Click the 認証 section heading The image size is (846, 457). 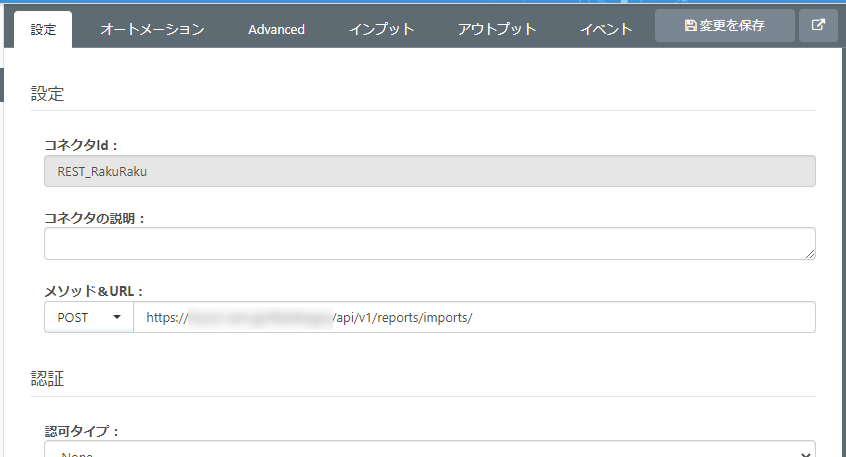tap(47, 379)
